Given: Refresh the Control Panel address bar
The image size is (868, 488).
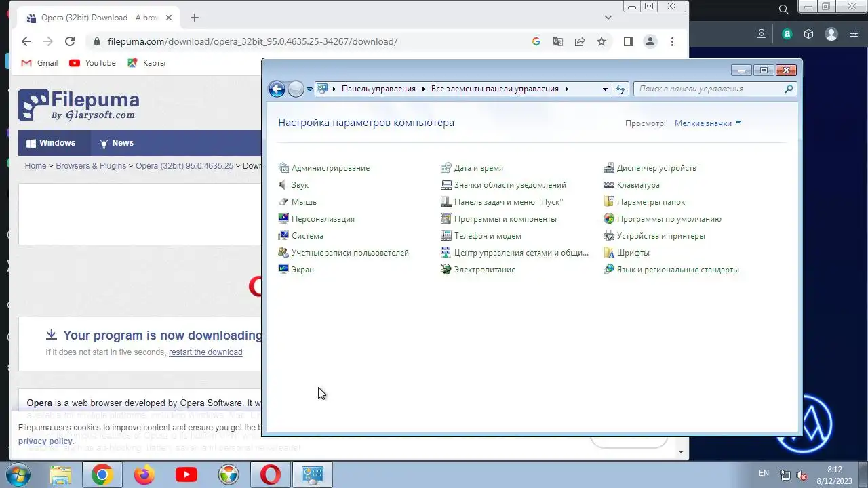Looking at the screenshot, I should [620, 89].
